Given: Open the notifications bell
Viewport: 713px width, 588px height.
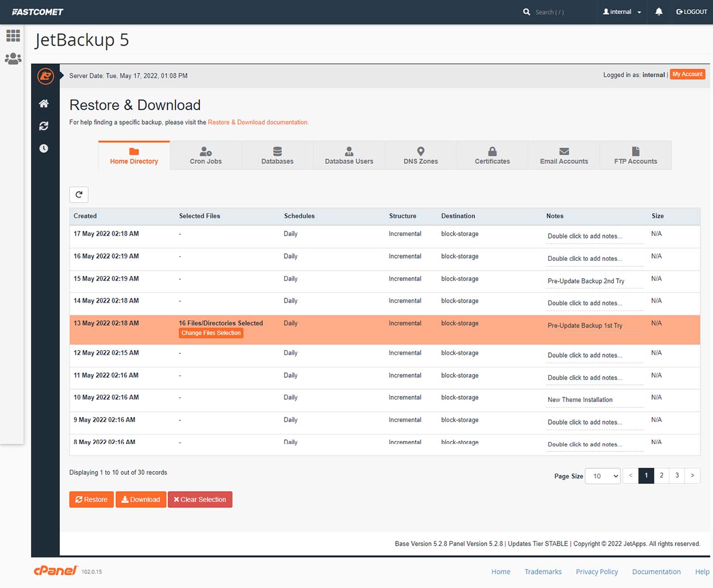Looking at the screenshot, I should 659,11.
